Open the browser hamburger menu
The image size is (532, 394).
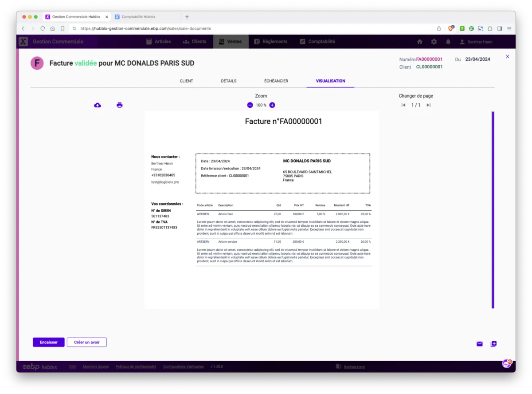509,28
